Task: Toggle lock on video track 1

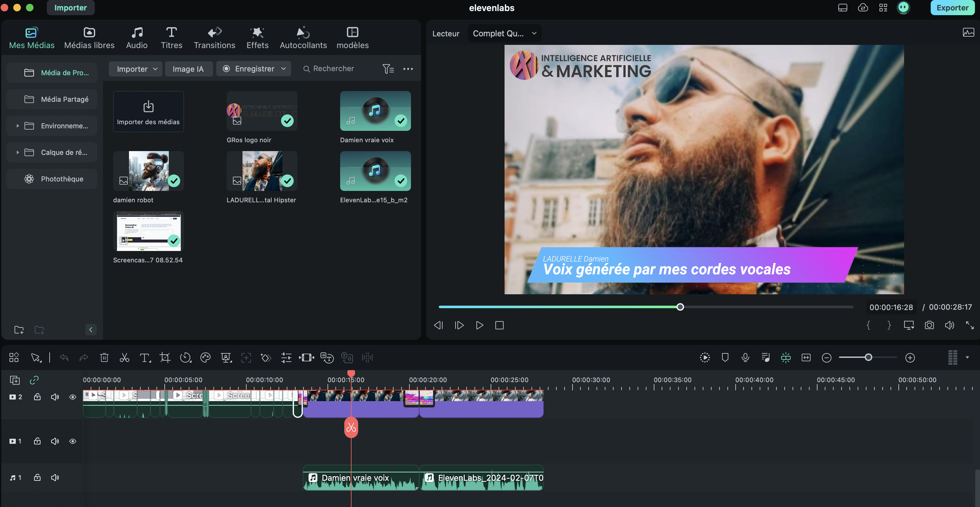Action: tap(37, 441)
